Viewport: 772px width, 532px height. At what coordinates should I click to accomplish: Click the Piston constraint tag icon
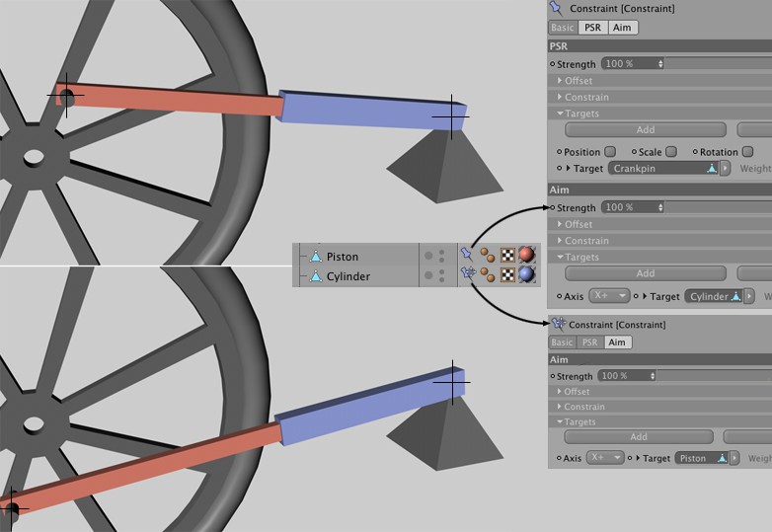tap(468, 256)
